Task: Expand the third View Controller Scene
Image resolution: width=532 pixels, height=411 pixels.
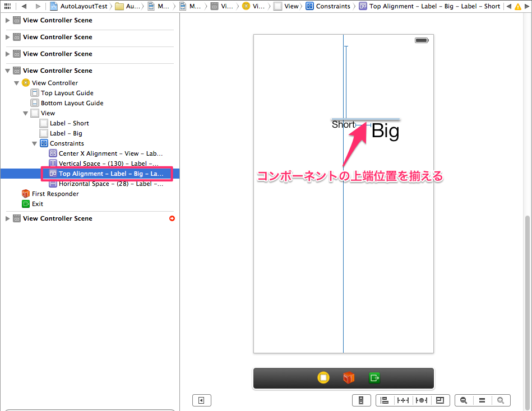Action: 7,54
